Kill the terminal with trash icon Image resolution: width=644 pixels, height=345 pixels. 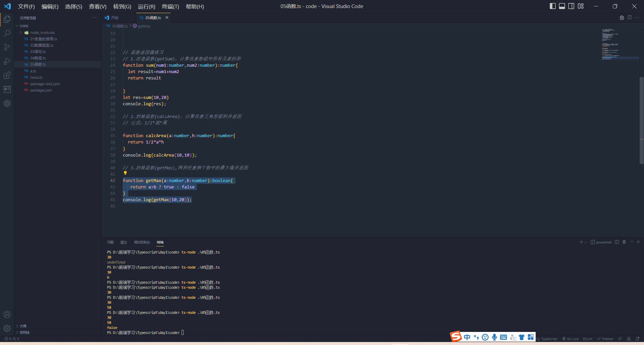624,242
